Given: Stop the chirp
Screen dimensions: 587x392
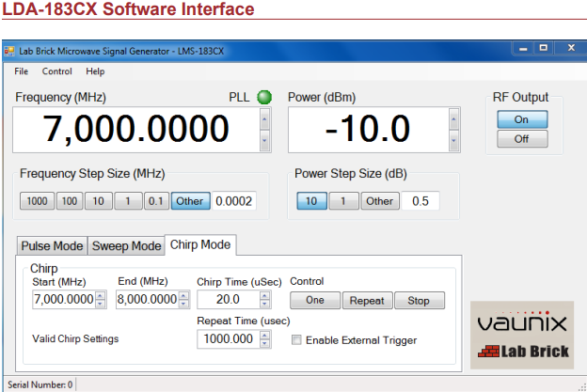Looking at the screenshot, I should tap(420, 301).
